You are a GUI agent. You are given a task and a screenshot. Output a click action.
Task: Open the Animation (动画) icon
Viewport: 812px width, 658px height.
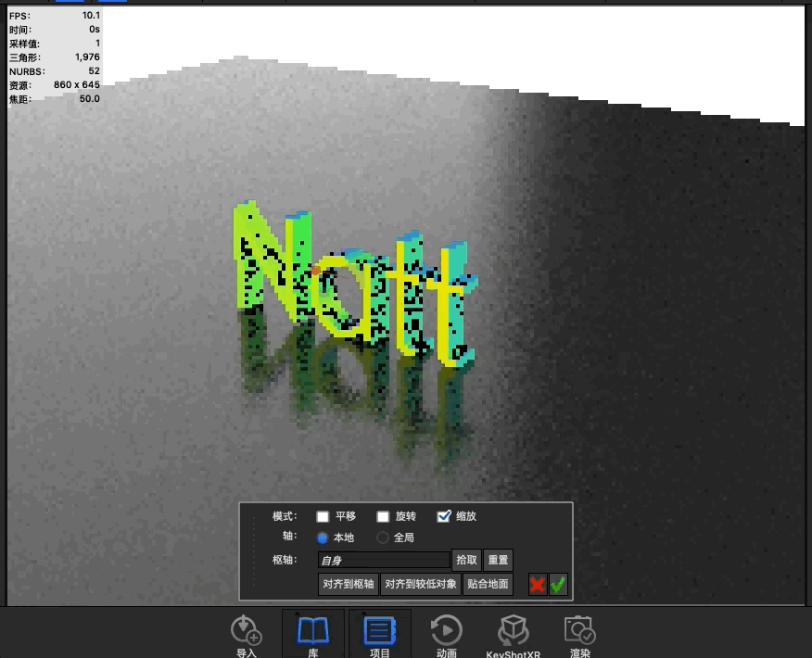[x=446, y=631]
